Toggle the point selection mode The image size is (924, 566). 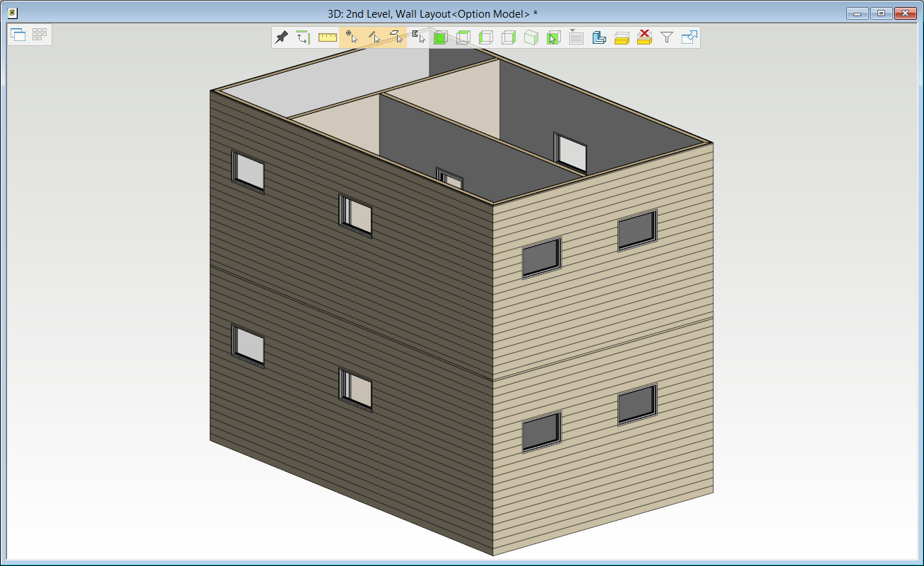pos(351,37)
